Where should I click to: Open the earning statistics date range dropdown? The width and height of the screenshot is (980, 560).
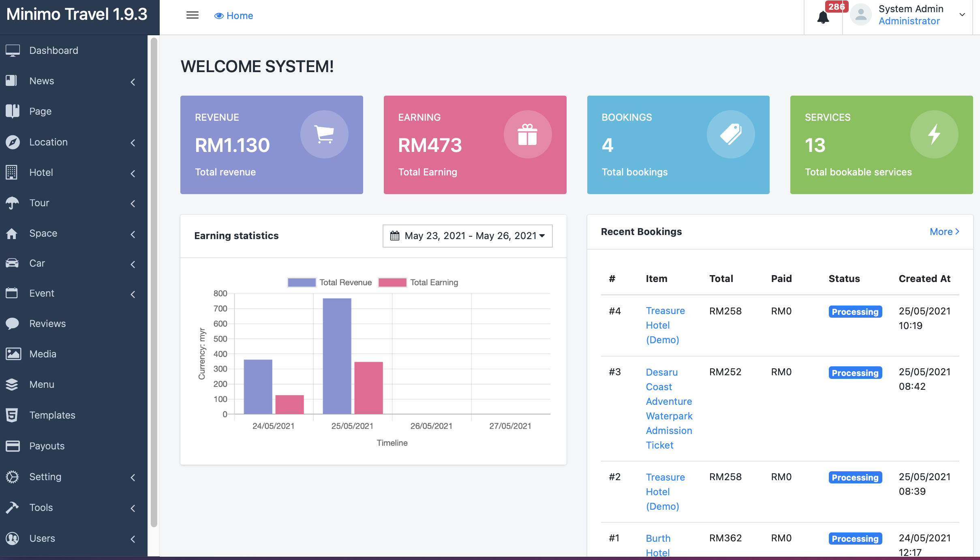tap(467, 236)
